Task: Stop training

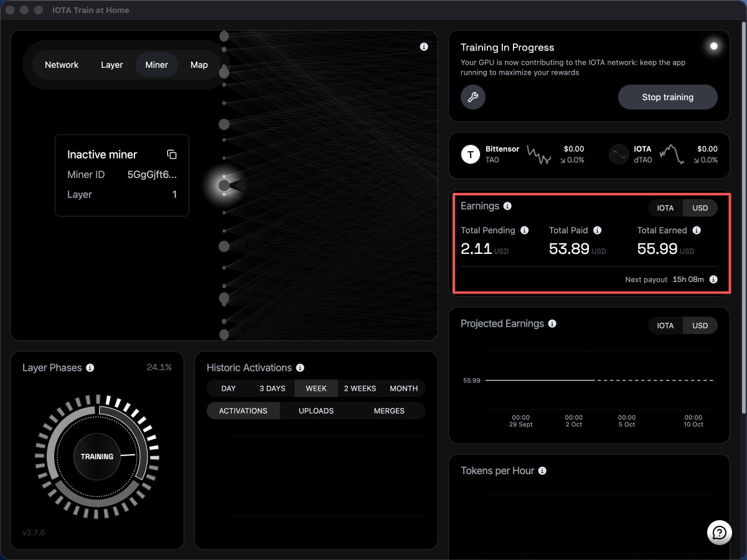Action: pos(668,97)
